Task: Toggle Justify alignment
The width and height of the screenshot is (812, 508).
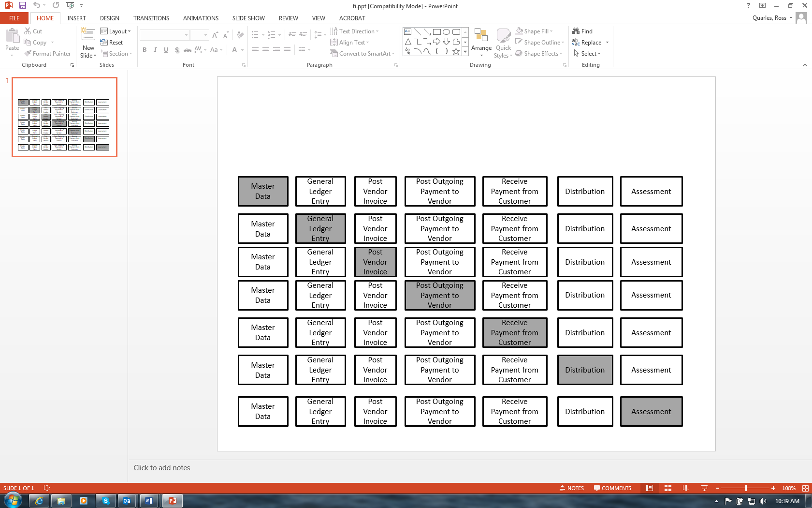Action: (x=287, y=50)
